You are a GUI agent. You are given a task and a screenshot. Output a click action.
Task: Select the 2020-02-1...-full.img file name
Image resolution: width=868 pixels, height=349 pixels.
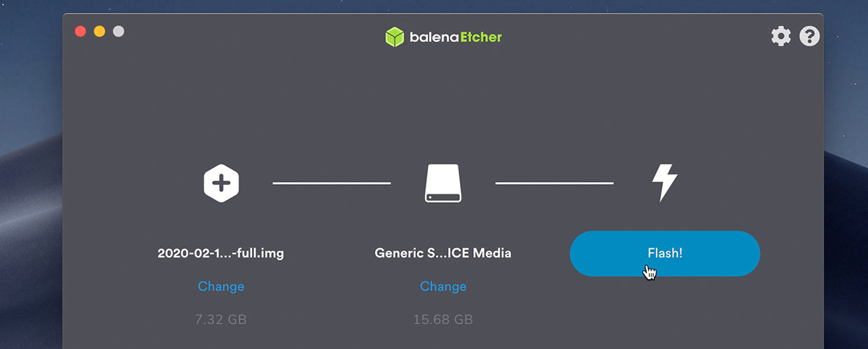pyautogui.click(x=220, y=253)
